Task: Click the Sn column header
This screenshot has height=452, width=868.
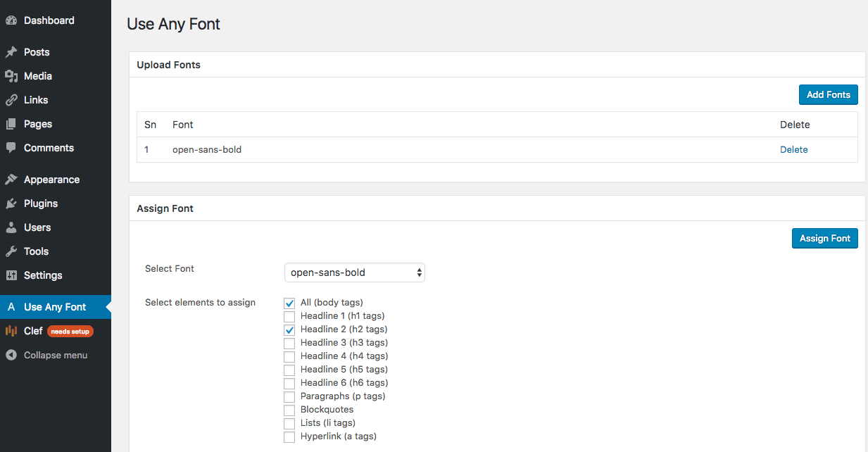Action: pyautogui.click(x=150, y=125)
